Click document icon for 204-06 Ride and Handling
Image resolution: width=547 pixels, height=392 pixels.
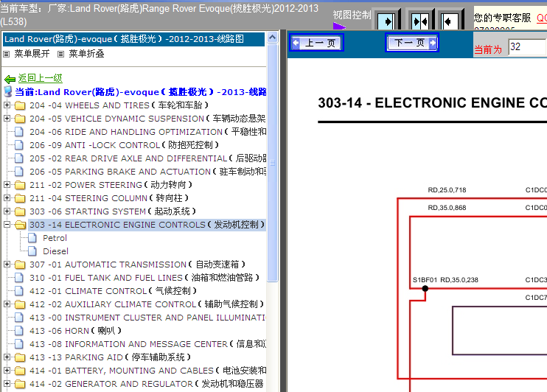19,132
